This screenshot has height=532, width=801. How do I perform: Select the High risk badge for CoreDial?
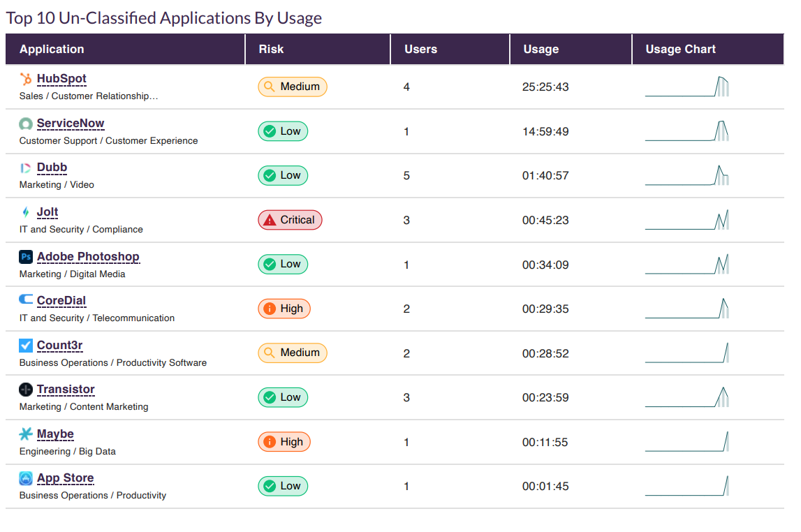284,308
